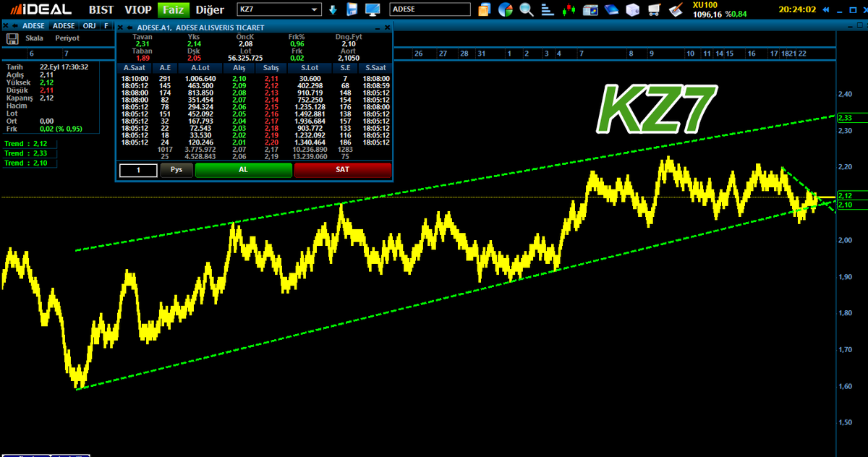Screen dimensions: 868x457
Task: Switch to the F tab
Action: (x=106, y=25)
